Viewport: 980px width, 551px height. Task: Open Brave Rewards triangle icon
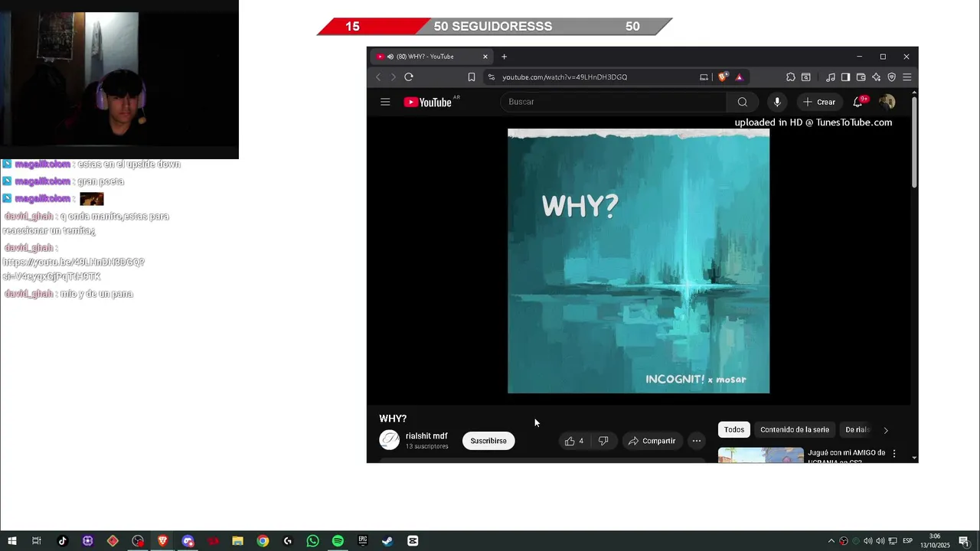tap(739, 77)
